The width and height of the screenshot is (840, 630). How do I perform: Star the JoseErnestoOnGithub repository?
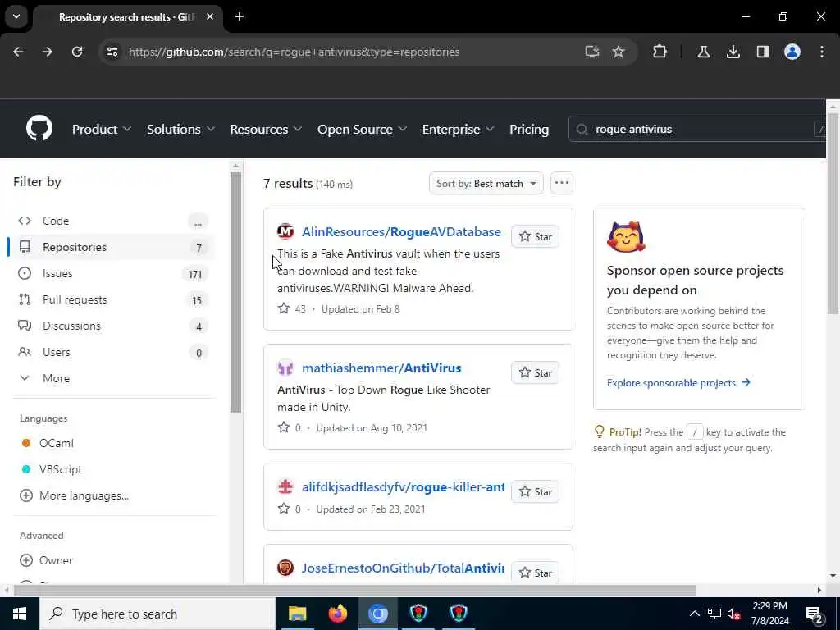535,573
